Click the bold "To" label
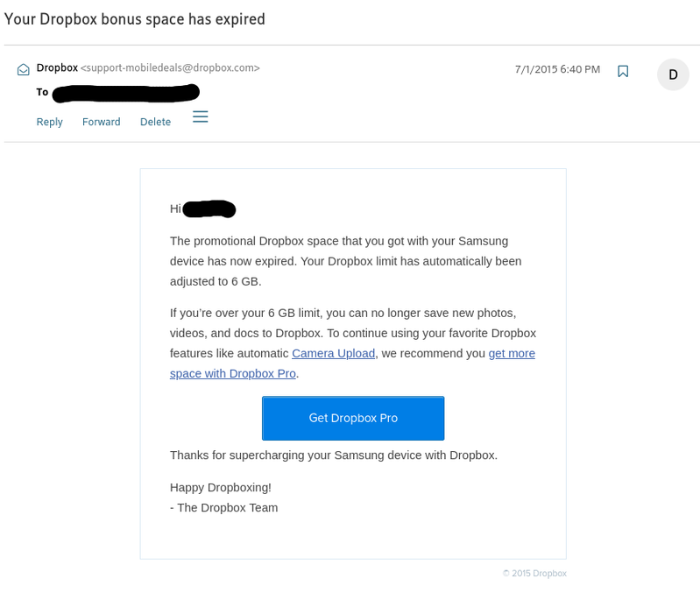This screenshot has height=600, width=700. [x=42, y=92]
